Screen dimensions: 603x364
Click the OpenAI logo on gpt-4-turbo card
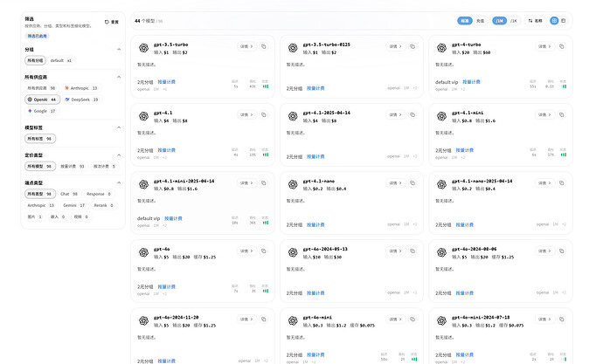(441, 48)
